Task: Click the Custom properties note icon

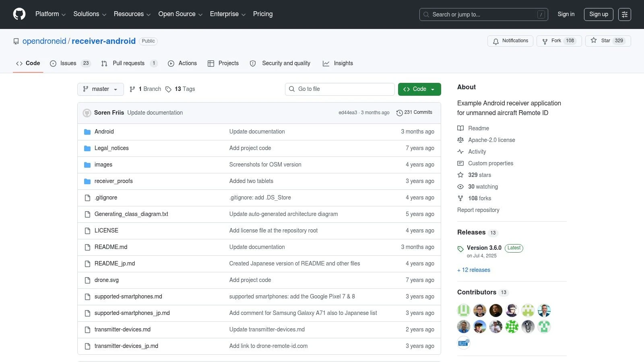Action: [460, 163]
